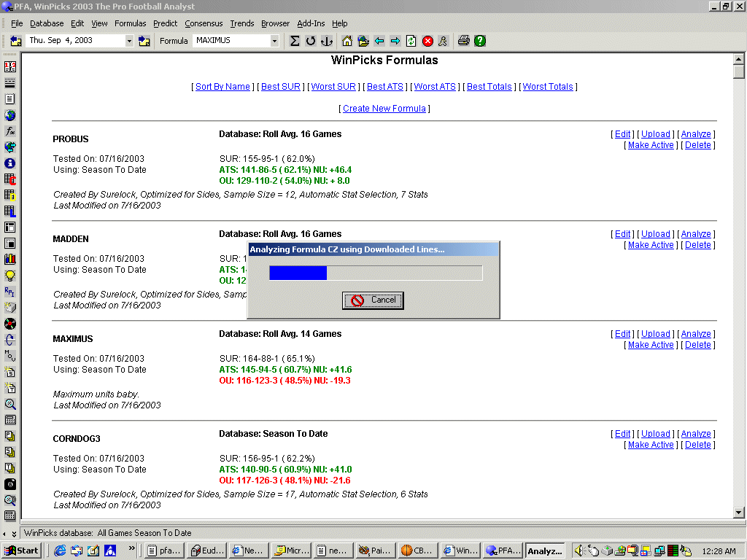Screen dimensions: 747x560
Task: Click the light bulb sidebar icon
Action: 9,276
